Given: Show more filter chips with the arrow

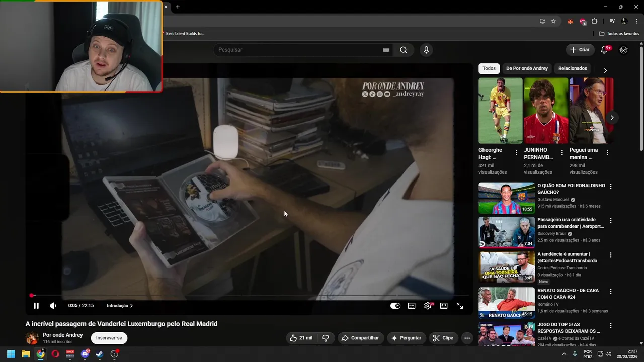Looking at the screenshot, I should coord(605,70).
